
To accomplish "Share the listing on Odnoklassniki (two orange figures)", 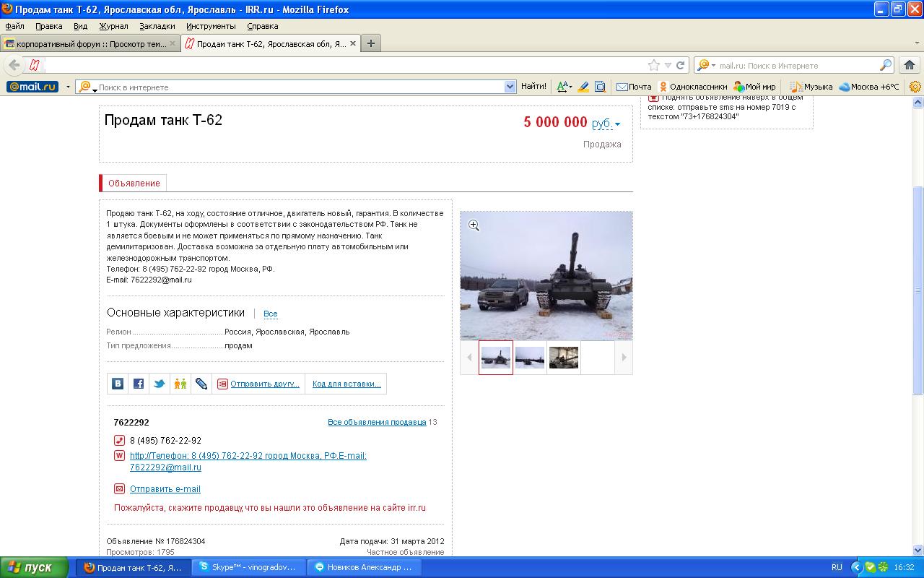I will [x=180, y=384].
